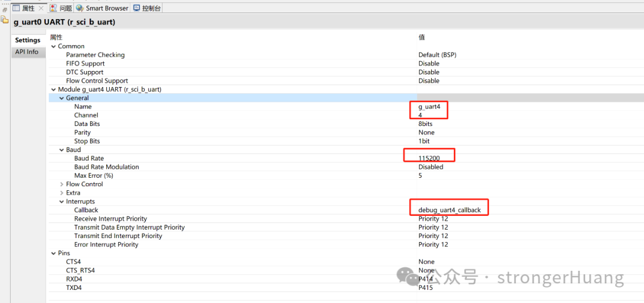Expand the Flow Control group
Image resolution: width=644 pixels, height=303 pixels.
[x=61, y=184]
